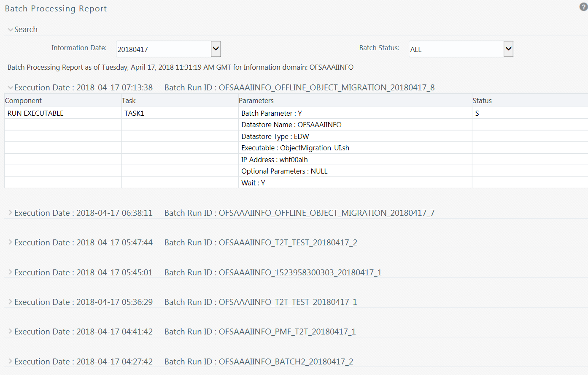Collapse the OFFLINE_OBJECT_MIGRATION_20180417_8 batch details
This screenshot has width=588, height=375.
pos(10,87)
